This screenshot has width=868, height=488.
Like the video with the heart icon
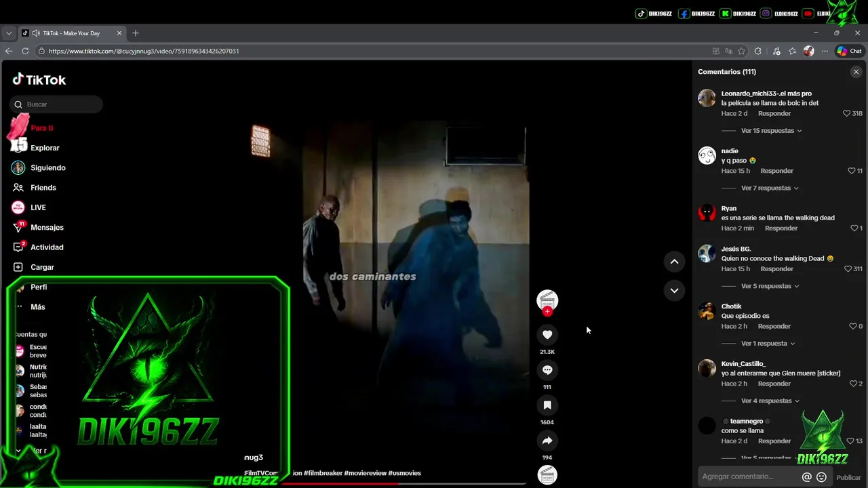[x=547, y=334]
